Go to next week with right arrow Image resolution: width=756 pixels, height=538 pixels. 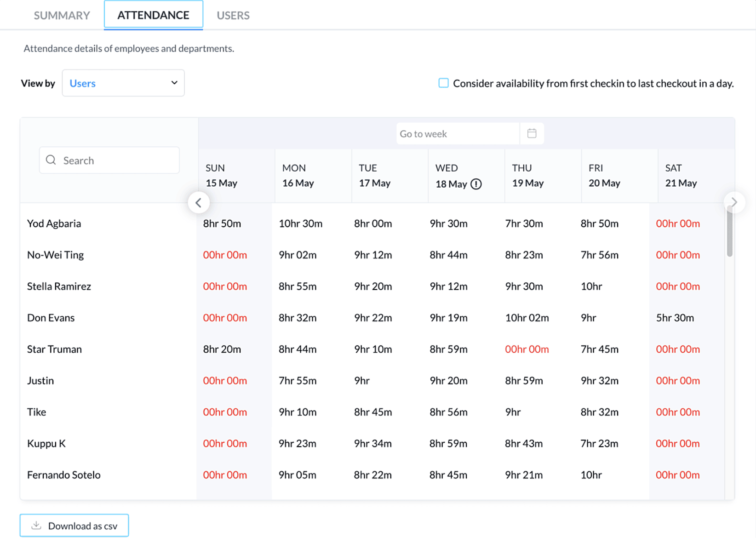[x=734, y=202]
